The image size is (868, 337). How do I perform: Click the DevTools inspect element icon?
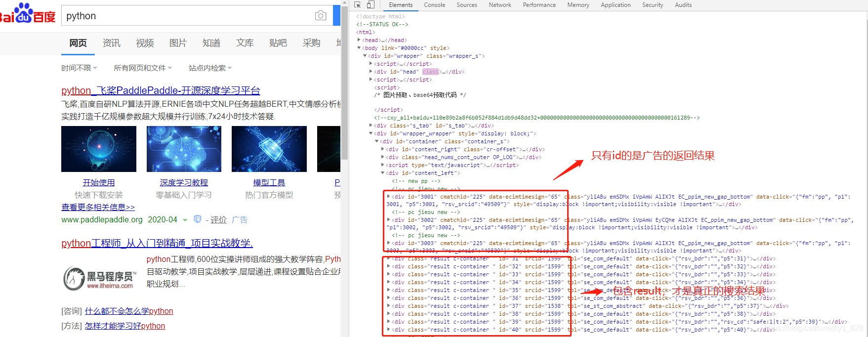pyautogui.click(x=358, y=5)
